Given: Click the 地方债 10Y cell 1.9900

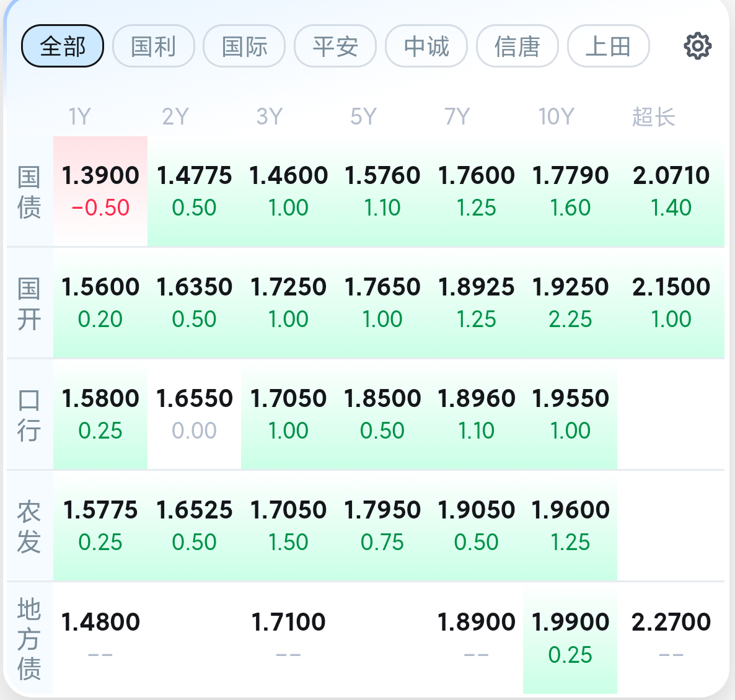Looking at the screenshot, I should coord(570,638).
